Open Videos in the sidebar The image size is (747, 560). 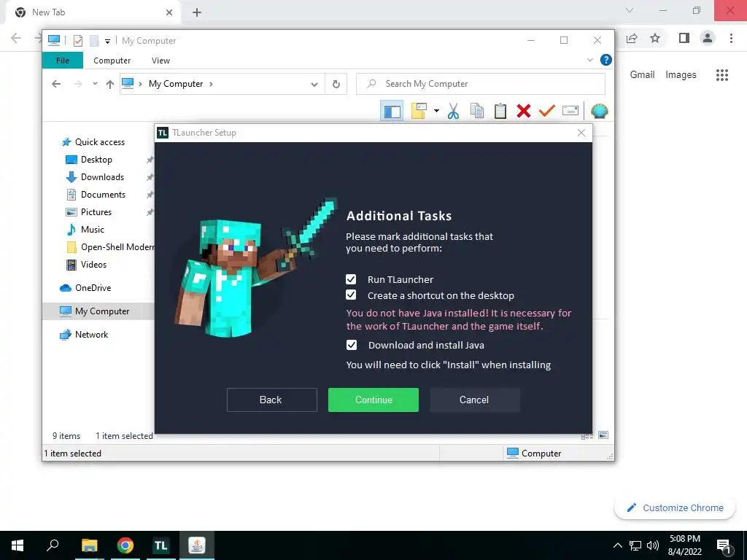[x=93, y=265]
